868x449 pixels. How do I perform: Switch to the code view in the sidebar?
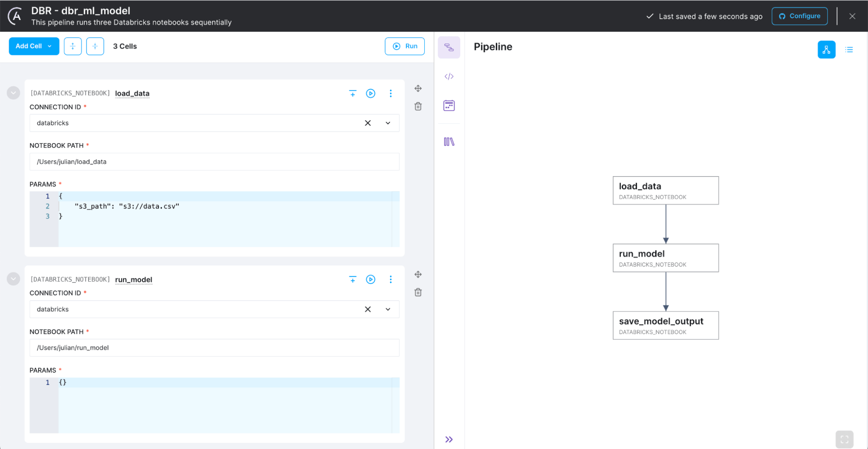coord(449,76)
